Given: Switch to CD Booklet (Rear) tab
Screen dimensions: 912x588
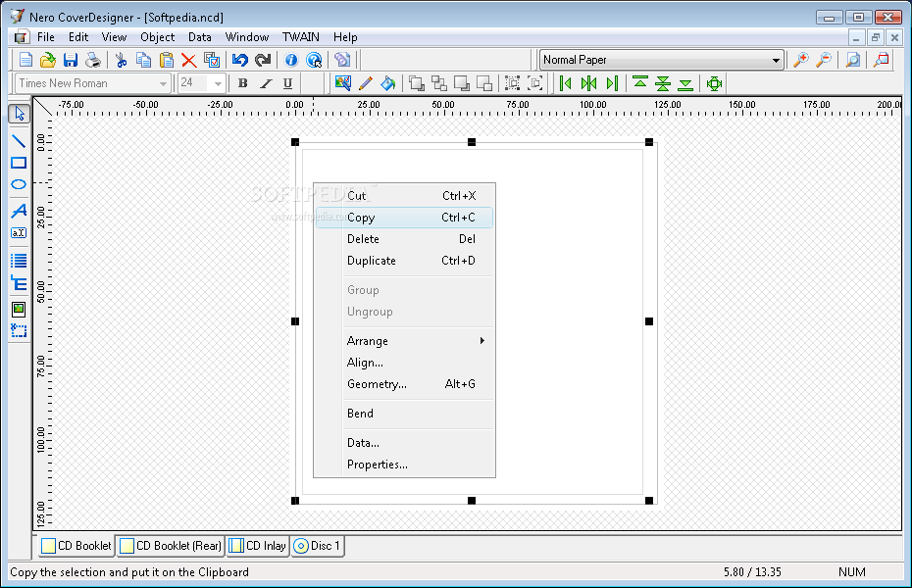Looking at the screenshot, I should pos(171,546).
